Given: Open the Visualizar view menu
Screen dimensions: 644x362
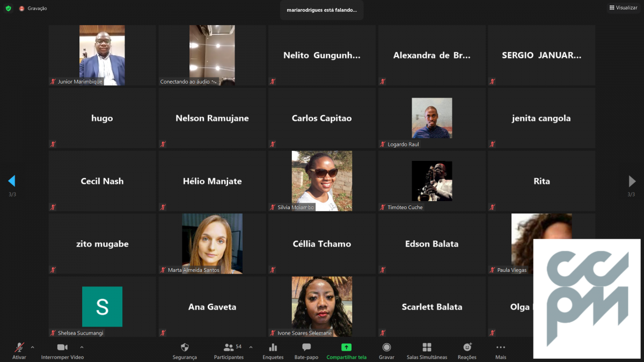Looking at the screenshot, I should click(x=623, y=8).
